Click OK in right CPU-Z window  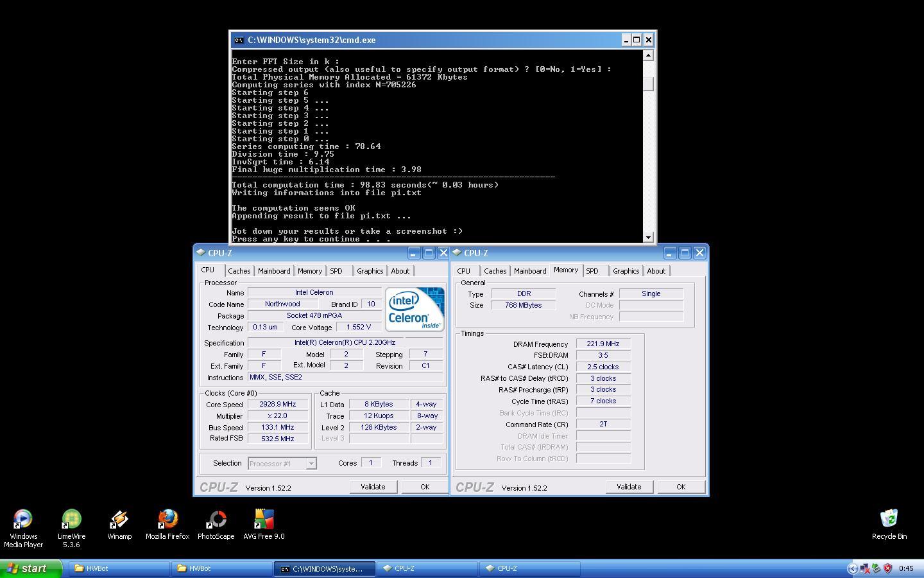681,487
